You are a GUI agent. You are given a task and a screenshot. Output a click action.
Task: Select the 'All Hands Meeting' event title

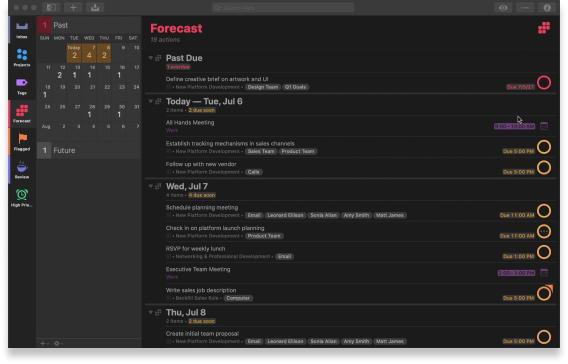[x=190, y=122]
